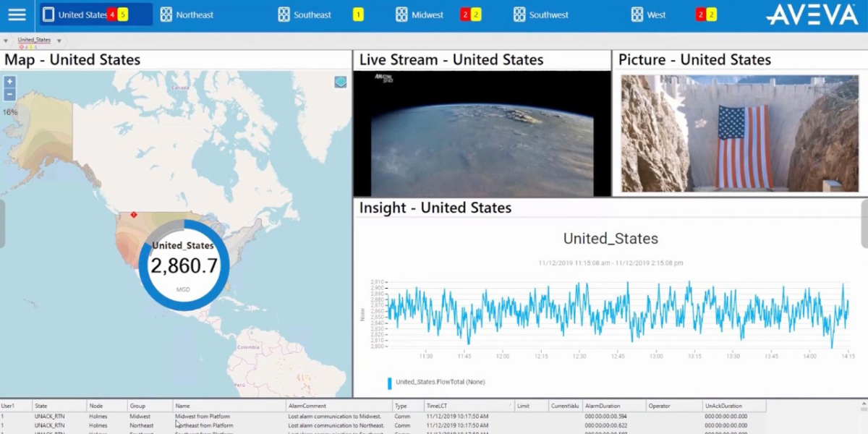The width and height of the screenshot is (868, 434).
Task: Click the AVEVA logo
Action: (812, 14)
